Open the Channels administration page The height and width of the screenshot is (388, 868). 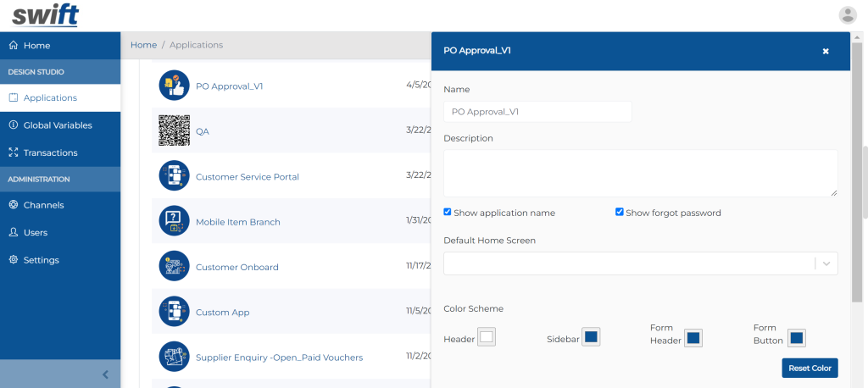pyautogui.click(x=43, y=205)
